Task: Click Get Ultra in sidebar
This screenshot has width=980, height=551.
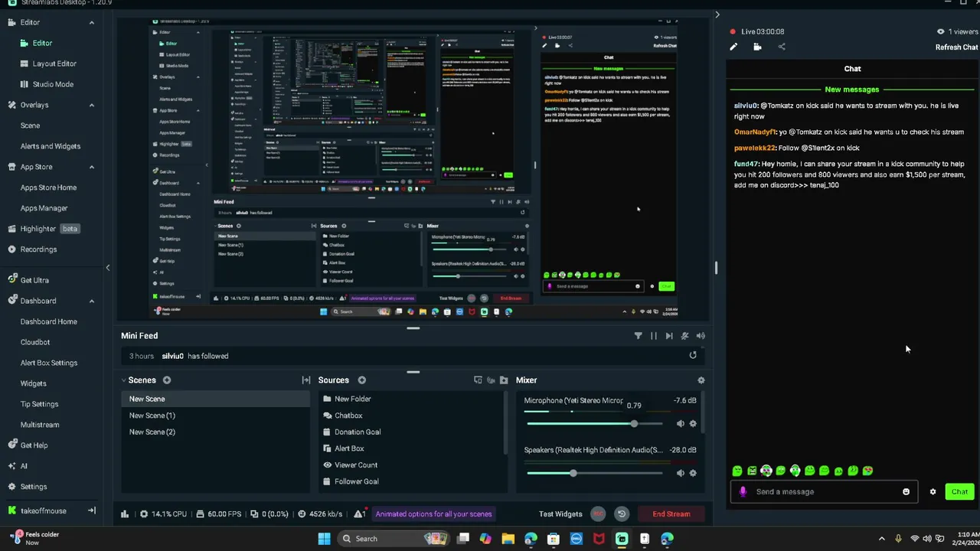Action: [34, 280]
